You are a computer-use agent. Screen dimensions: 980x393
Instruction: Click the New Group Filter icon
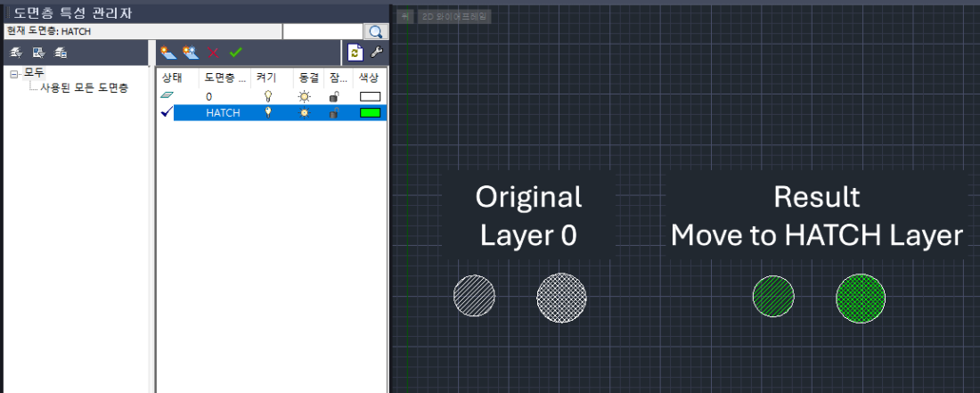coord(38,53)
